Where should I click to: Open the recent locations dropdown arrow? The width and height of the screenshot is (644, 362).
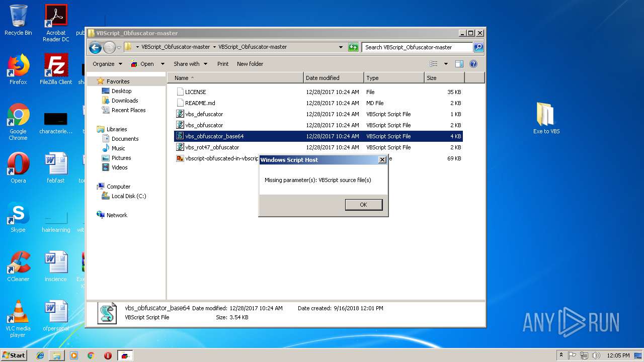tap(119, 48)
